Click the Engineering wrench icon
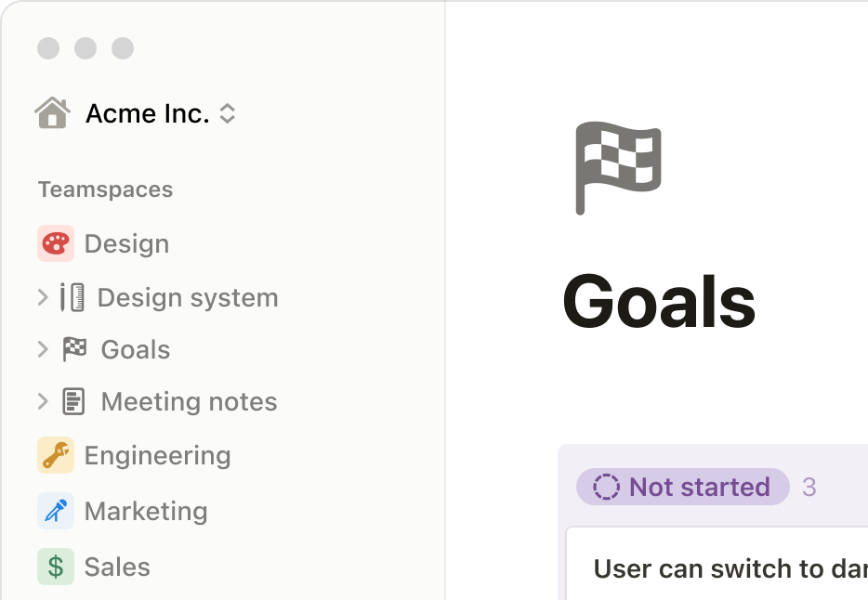This screenshot has height=600, width=868. click(x=56, y=455)
